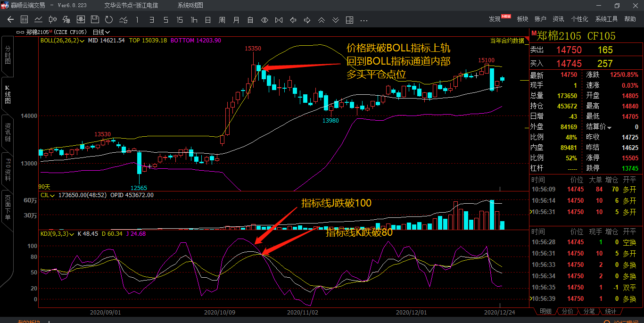Switch to the 统计 bottom tab
644x323 pixels.
611,311
